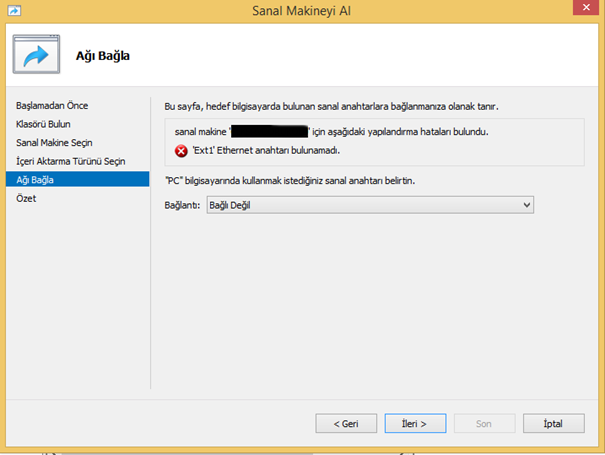605x455 pixels.
Task: Click the import wizard icon in title bar
Action: point(14,10)
